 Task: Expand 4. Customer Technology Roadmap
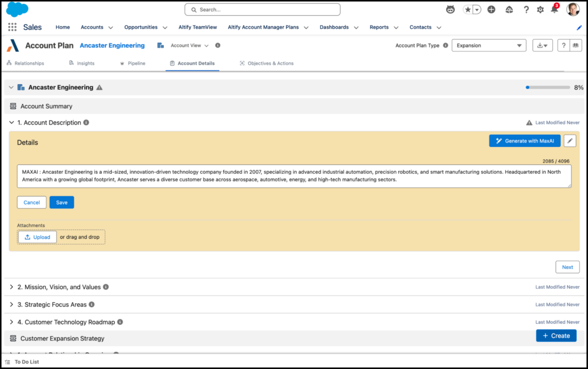[x=12, y=322]
